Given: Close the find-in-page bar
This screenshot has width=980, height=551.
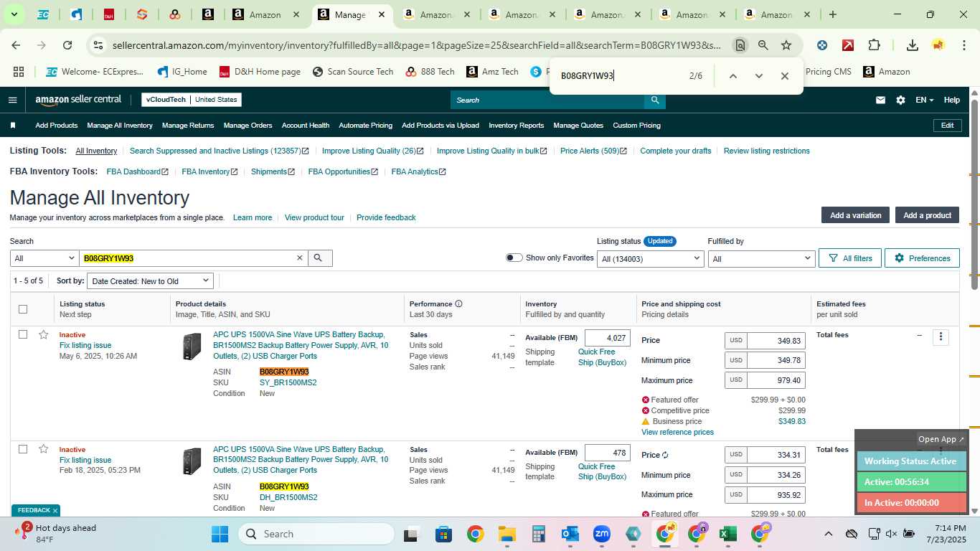Looking at the screenshot, I should (x=784, y=76).
